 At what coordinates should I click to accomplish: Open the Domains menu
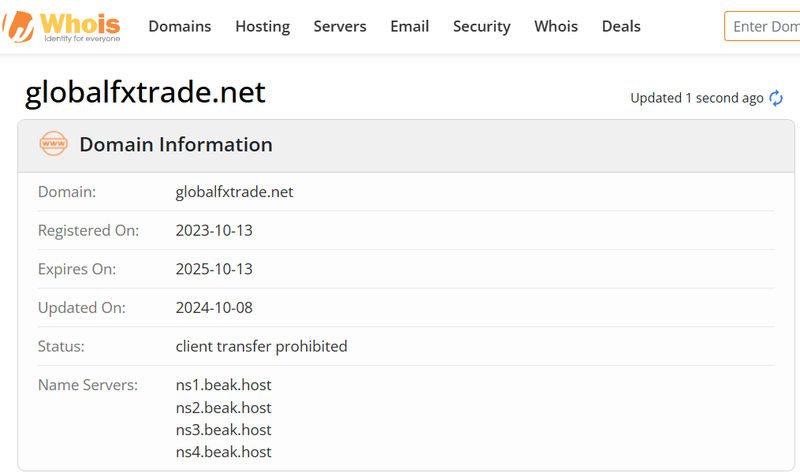180,26
